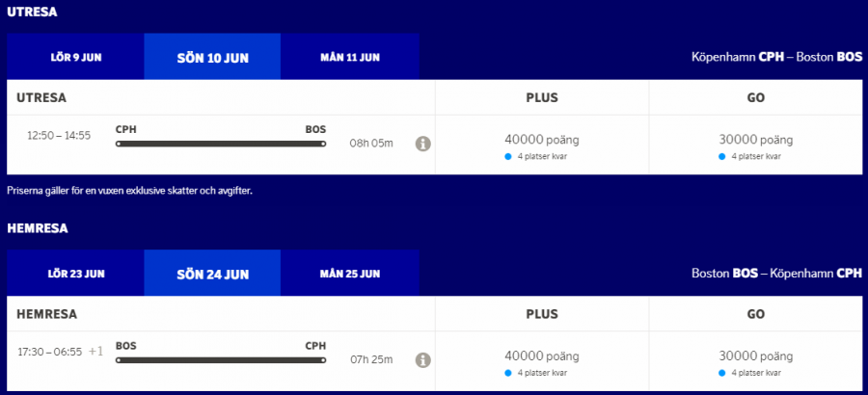Click GO column header in outbound table

(755, 97)
